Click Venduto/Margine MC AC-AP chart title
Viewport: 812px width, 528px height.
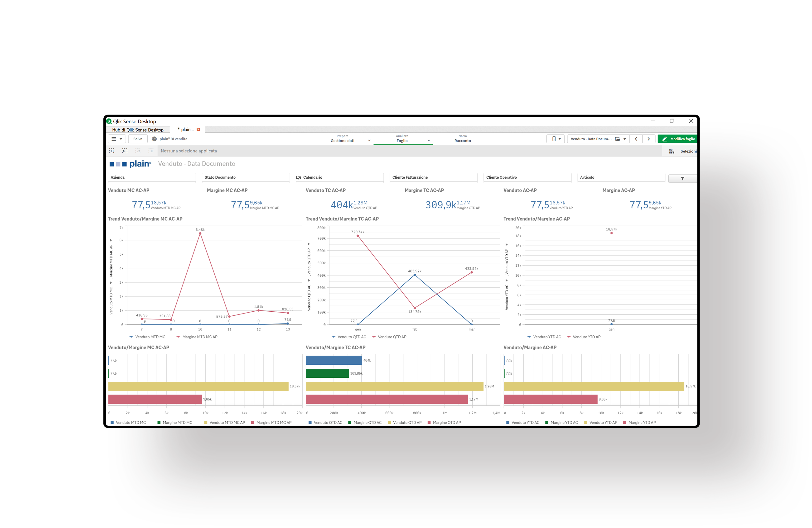coord(139,348)
